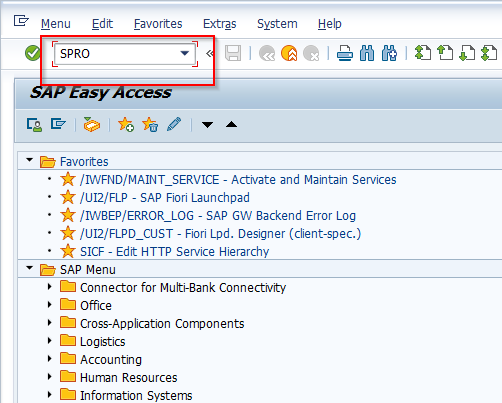Click the Change Favorites pencil icon

(x=174, y=124)
